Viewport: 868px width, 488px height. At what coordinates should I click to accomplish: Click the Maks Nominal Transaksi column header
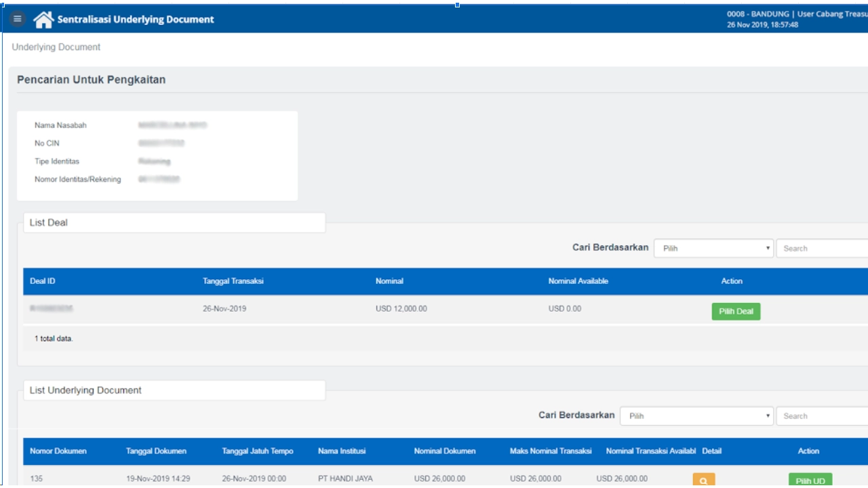[551, 451]
